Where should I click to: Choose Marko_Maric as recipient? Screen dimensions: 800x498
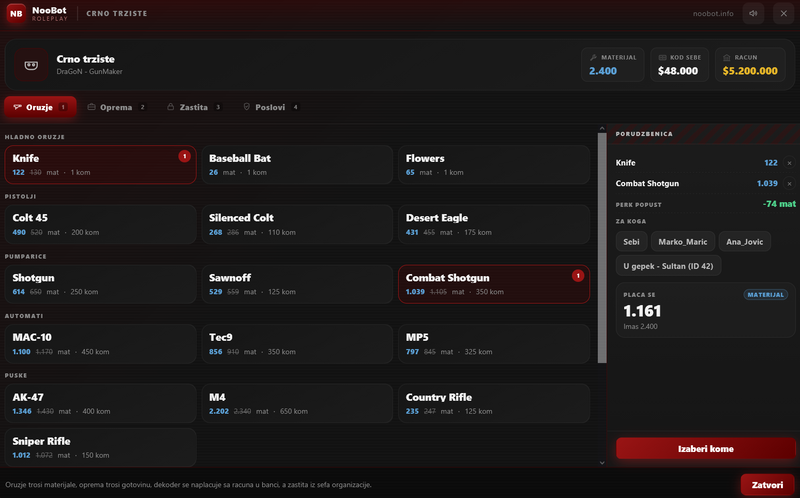click(x=683, y=241)
